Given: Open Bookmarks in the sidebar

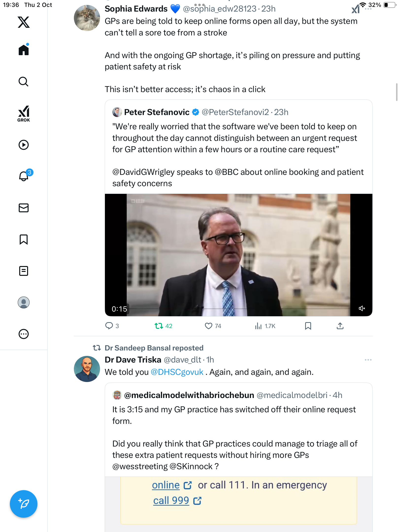Looking at the screenshot, I should [24, 239].
